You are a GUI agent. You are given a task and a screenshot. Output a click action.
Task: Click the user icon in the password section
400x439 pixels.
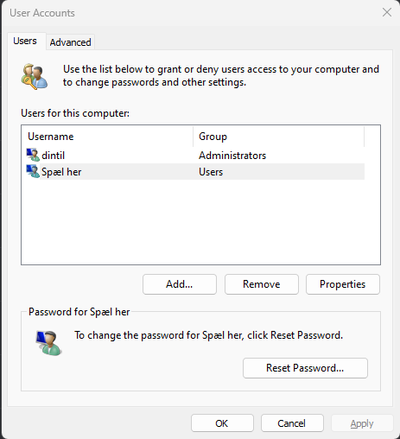(x=49, y=343)
